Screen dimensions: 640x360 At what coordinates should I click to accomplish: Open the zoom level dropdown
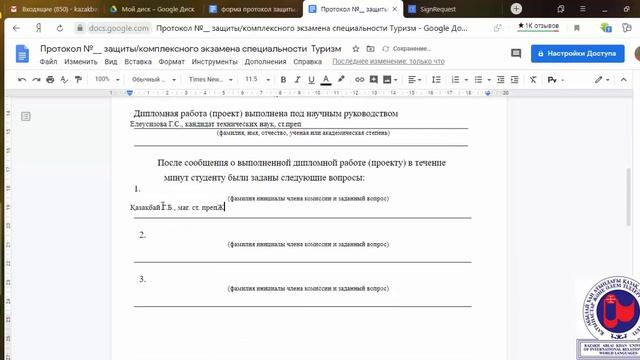click(107, 79)
